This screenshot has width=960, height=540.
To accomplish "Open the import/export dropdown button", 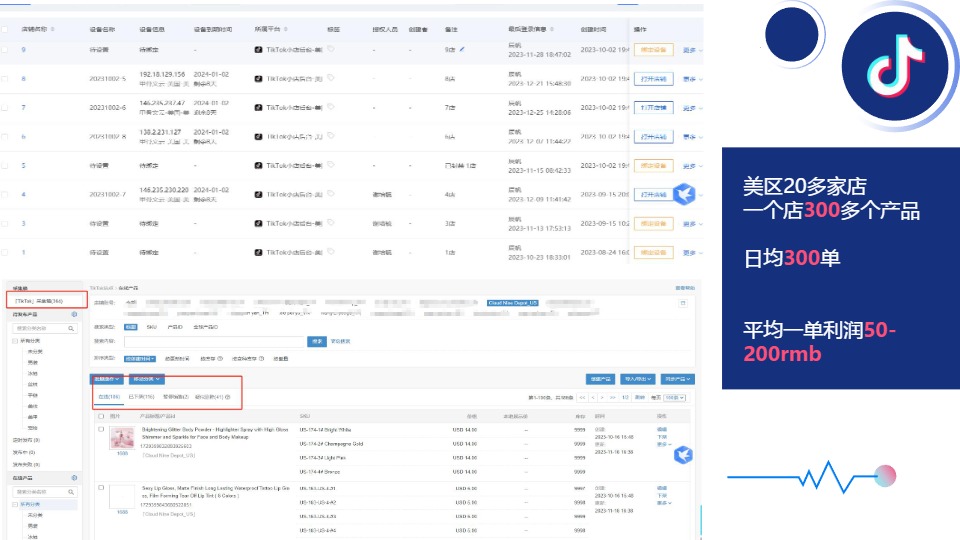I will [x=637, y=379].
